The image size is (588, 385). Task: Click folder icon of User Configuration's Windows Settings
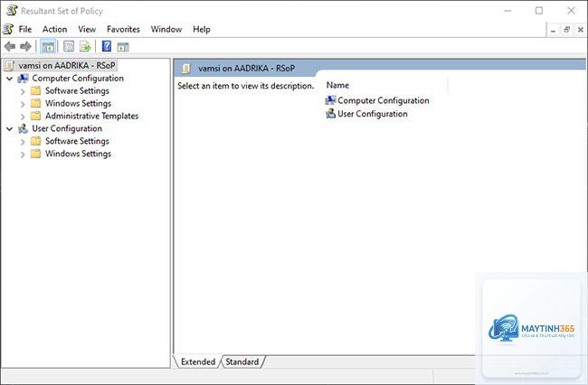click(x=35, y=154)
